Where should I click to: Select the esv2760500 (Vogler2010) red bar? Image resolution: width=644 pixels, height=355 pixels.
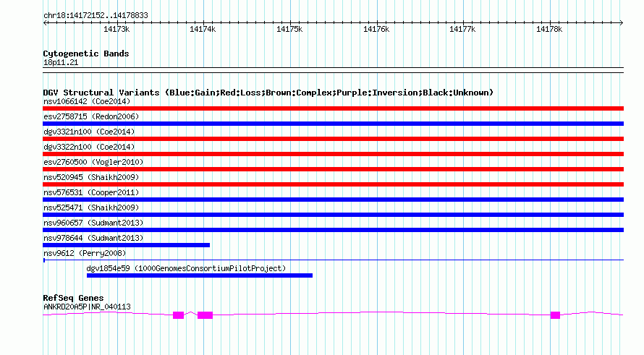pos(333,169)
